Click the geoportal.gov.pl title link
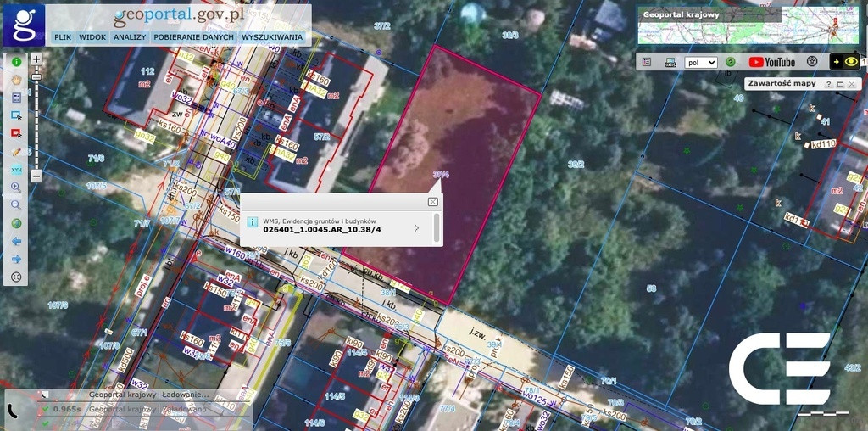Screen dimensions: 868x431 click(x=180, y=17)
